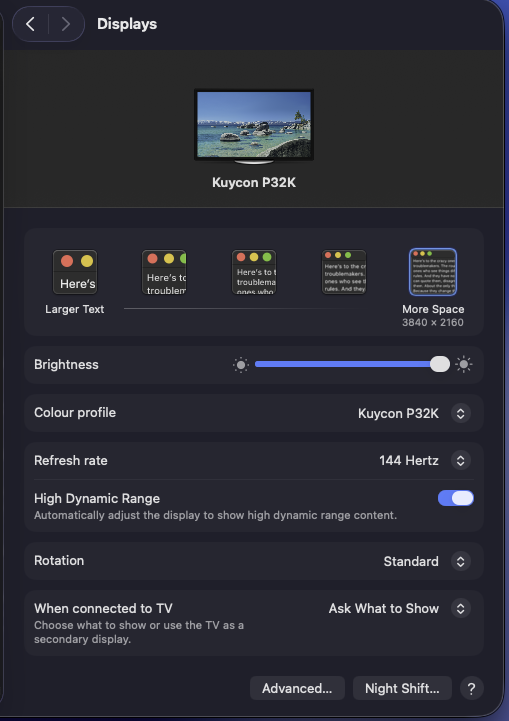Click the Larger Text label
Screen dimensions: 509x721
74,309
